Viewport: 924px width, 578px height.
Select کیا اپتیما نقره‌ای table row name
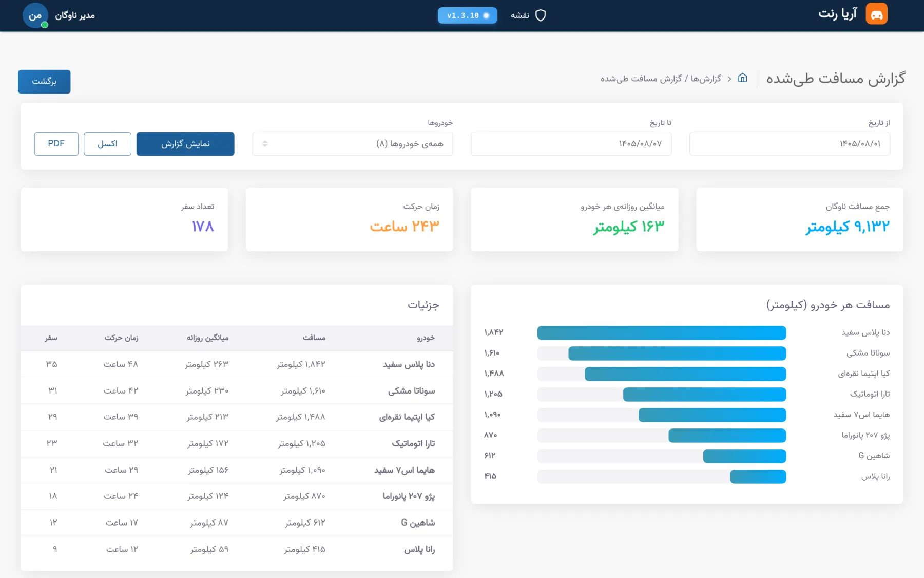pyautogui.click(x=407, y=418)
